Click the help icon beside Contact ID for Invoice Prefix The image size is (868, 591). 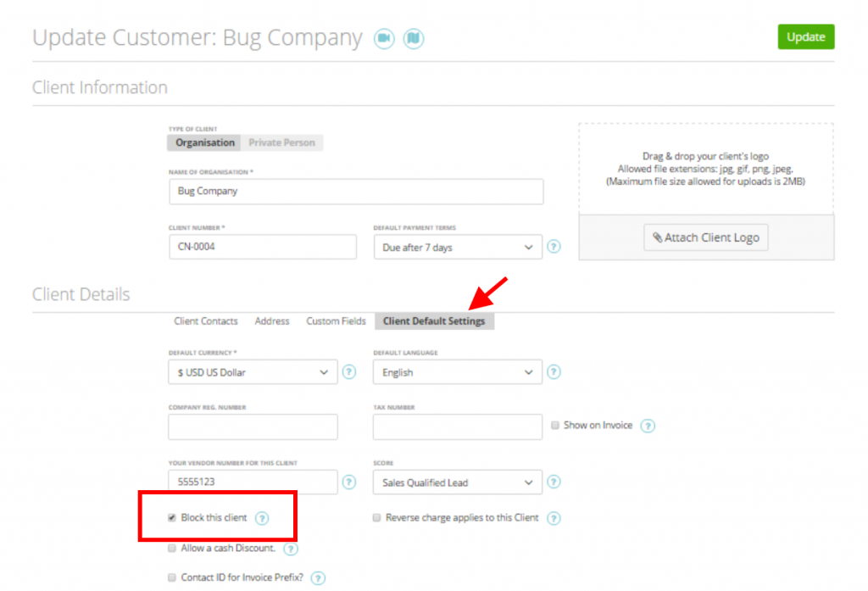pyautogui.click(x=318, y=577)
